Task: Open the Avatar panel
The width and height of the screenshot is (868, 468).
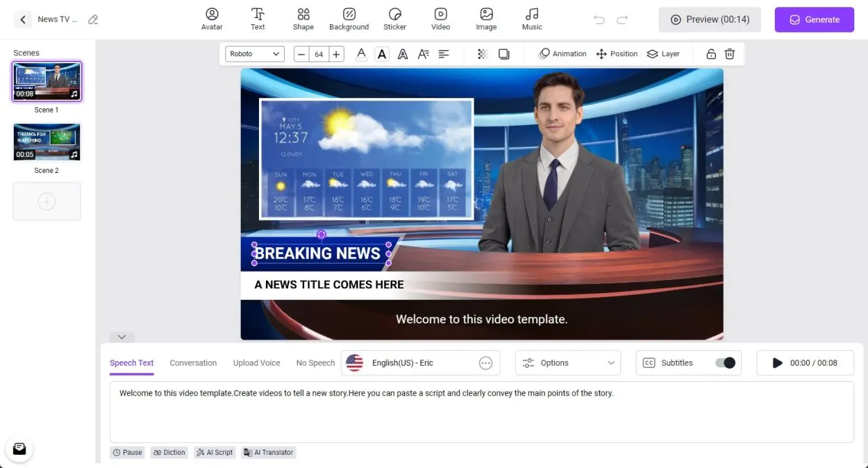Action: click(x=212, y=19)
